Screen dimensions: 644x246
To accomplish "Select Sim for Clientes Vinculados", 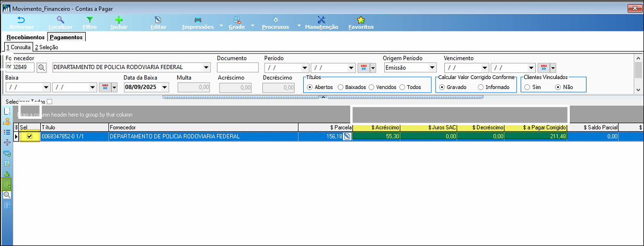I will [526, 87].
